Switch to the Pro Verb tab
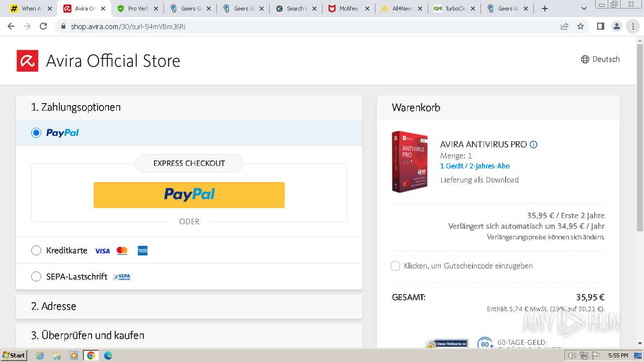The image size is (644, 362). point(137,9)
